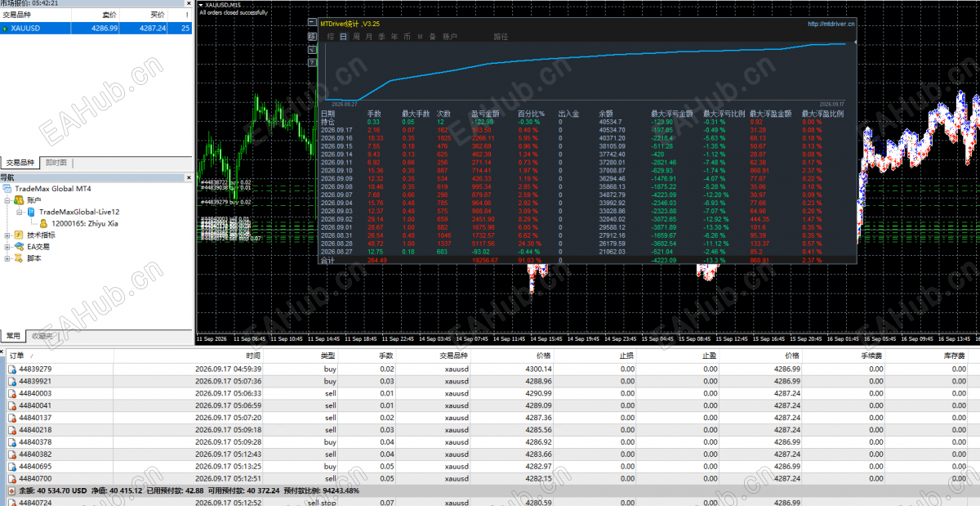
Task: Open the 收藏夹 favorites tab
Action: pos(42,336)
